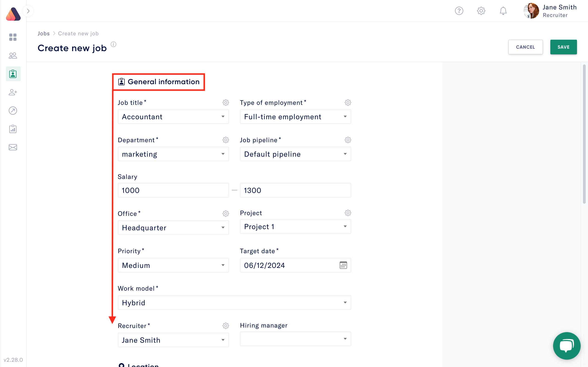Click the Jobs breadcrumb link
Viewport: 588px width, 367px height.
pos(44,33)
